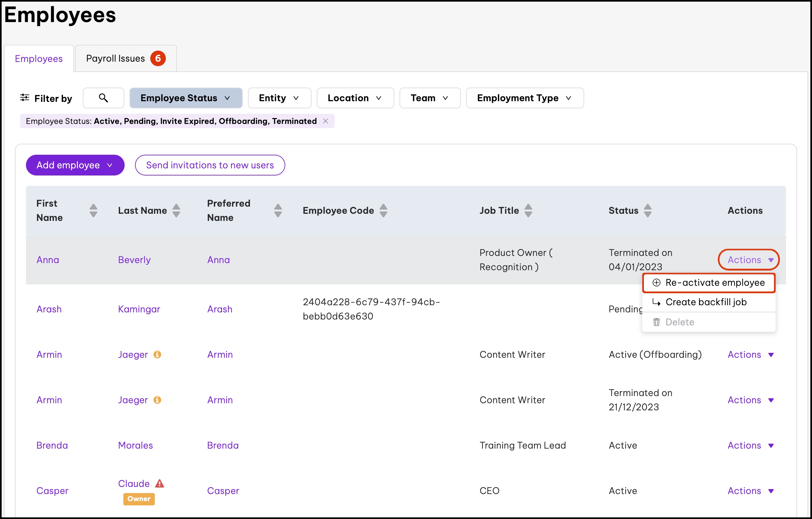Expand the Entity filter dropdown
This screenshot has height=519, width=812.
279,98
